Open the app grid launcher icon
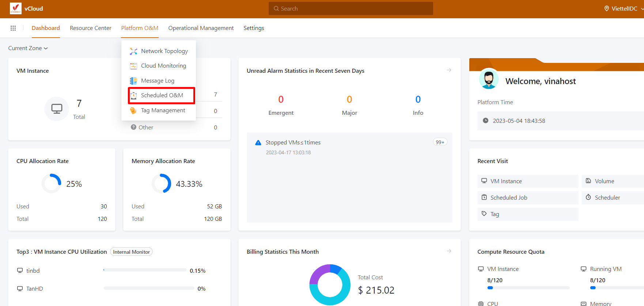This screenshot has width=644, height=306. pos(13,28)
